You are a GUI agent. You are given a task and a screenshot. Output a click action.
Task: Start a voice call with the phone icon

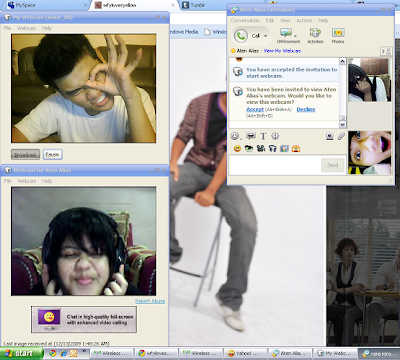click(240, 36)
